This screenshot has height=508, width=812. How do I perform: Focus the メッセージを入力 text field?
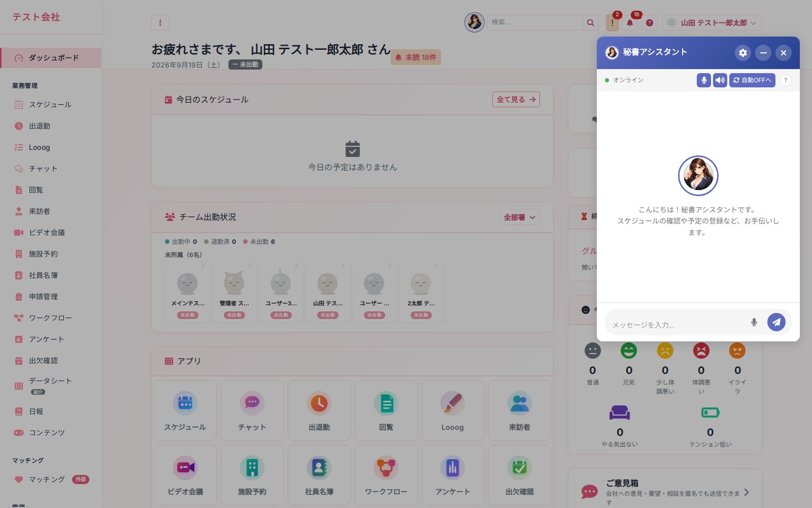[x=678, y=325]
